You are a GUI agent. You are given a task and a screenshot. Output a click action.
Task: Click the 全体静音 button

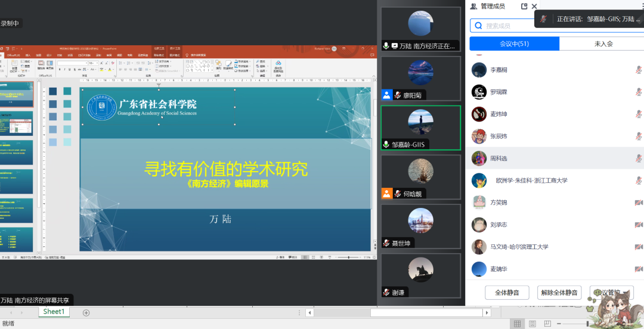[507, 293]
